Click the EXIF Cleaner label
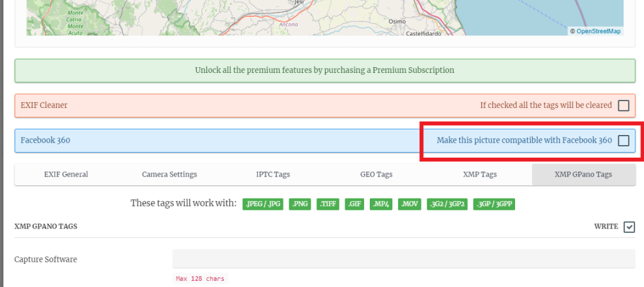The image size is (644, 287). (x=44, y=106)
